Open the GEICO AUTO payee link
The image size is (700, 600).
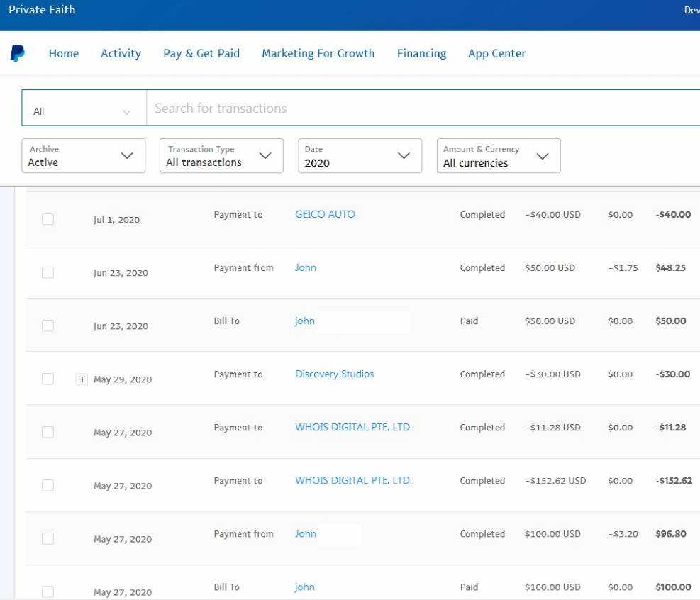tap(325, 214)
